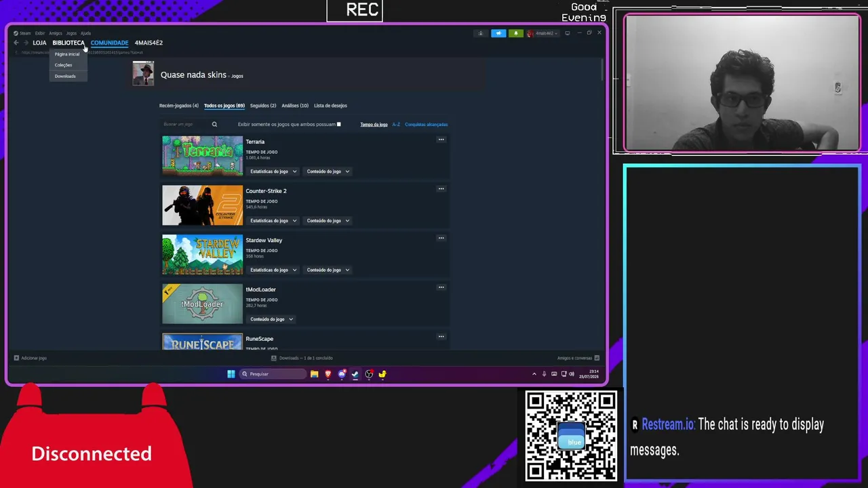This screenshot has width=868, height=488.
Task: Switch to Big Picture mode icon
Action: tap(567, 33)
